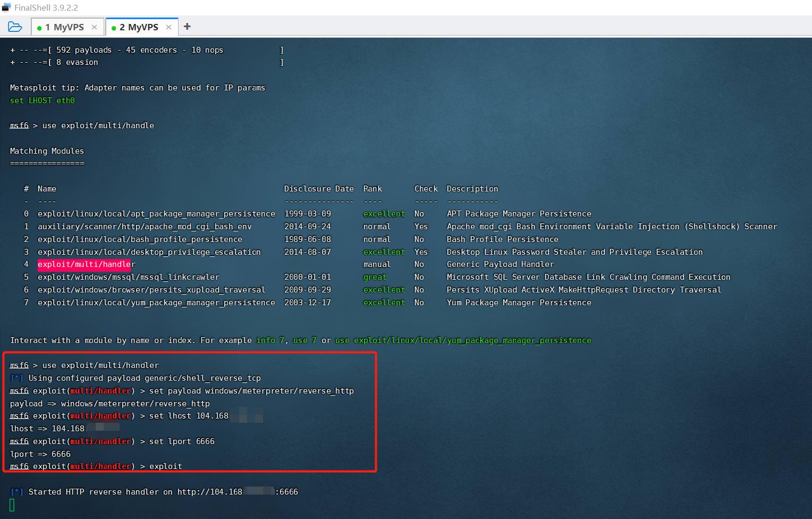Viewport: 812px width, 519px height.
Task: Click the Disclosure Date column header
Action: (319, 189)
